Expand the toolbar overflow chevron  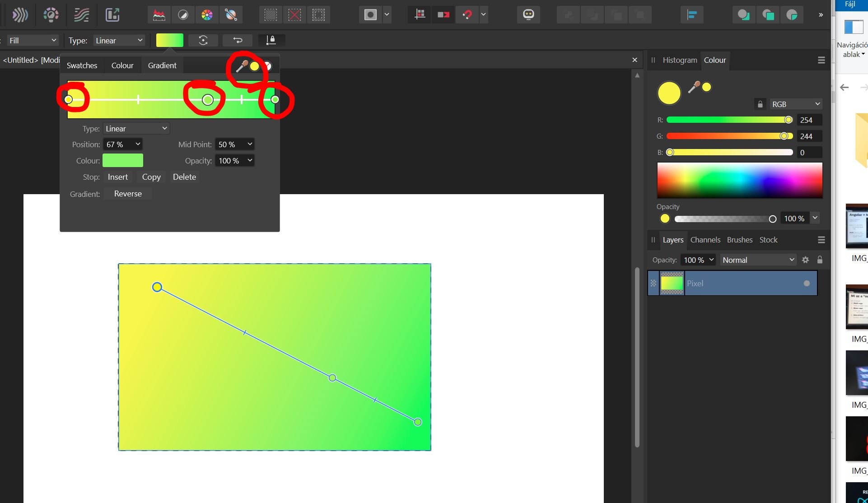tap(821, 15)
